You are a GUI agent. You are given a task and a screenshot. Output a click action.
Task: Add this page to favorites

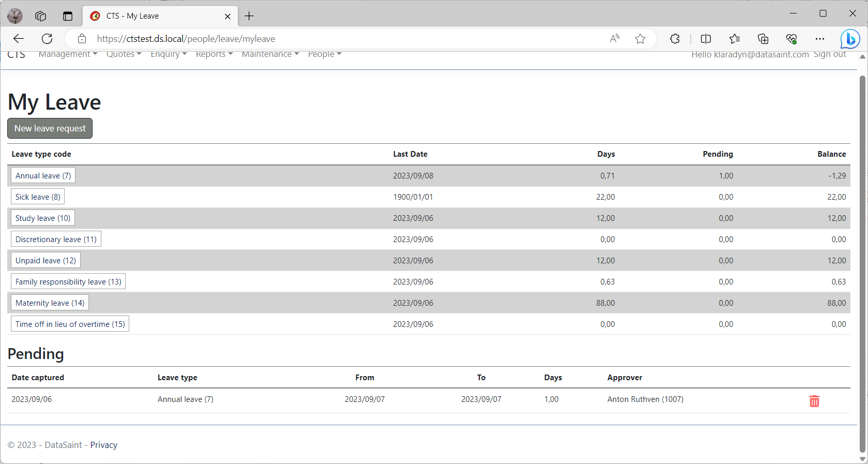click(x=640, y=39)
